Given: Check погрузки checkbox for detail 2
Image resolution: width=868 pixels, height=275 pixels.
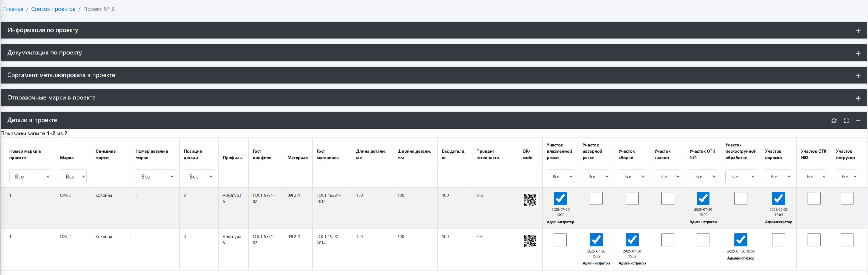Looking at the screenshot, I should pyautogui.click(x=847, y=240).
